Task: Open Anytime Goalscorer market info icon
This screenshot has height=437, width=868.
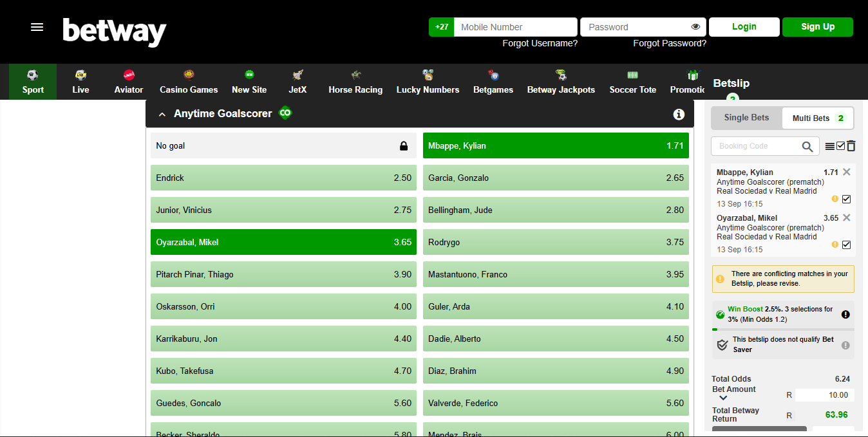Action: coord(678,114)
